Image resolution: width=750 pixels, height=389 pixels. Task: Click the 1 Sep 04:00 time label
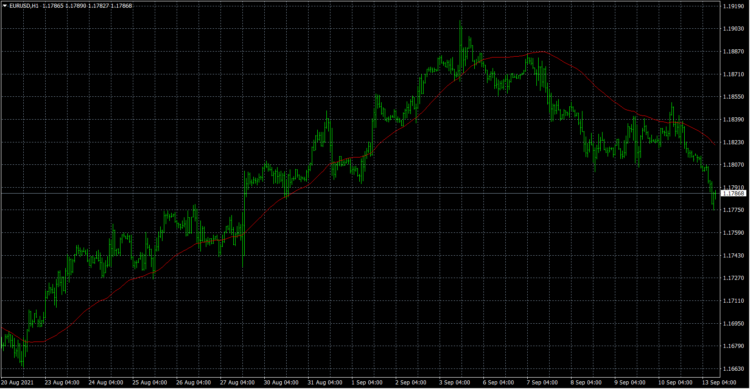click(x=367, y=383)
